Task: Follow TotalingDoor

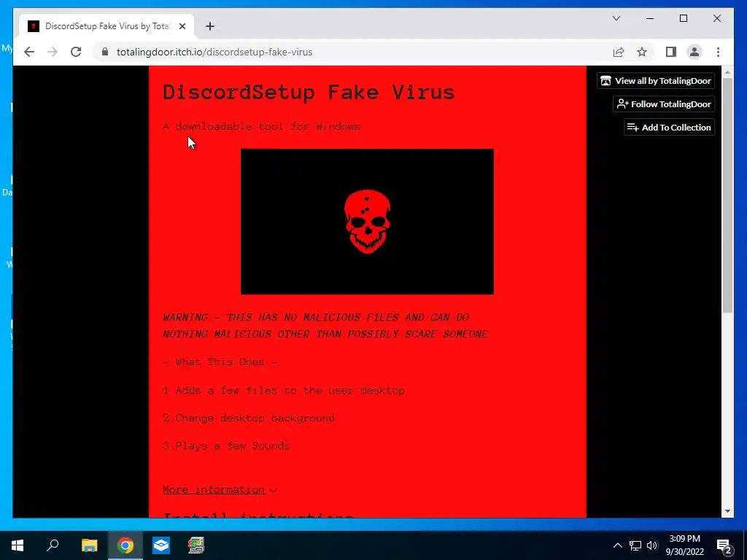Action: [664, 104]
